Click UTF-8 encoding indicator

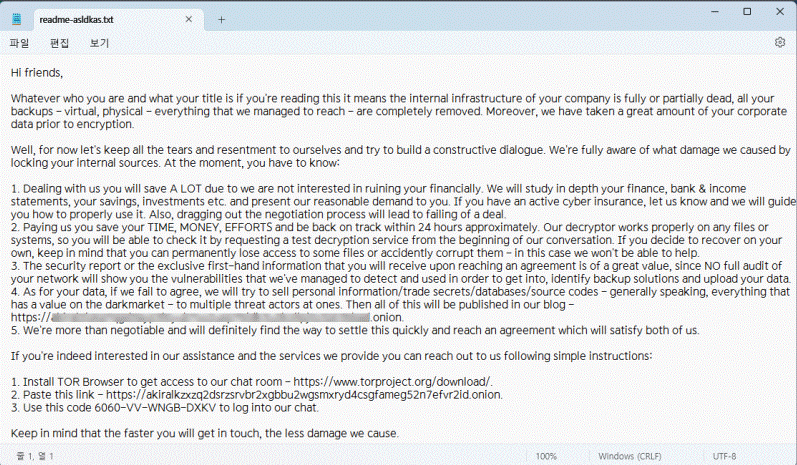coord(724,456)
